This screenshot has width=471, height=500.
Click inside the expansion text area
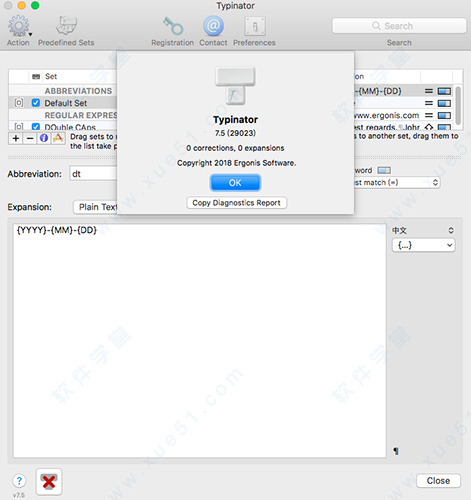point(199,340)
